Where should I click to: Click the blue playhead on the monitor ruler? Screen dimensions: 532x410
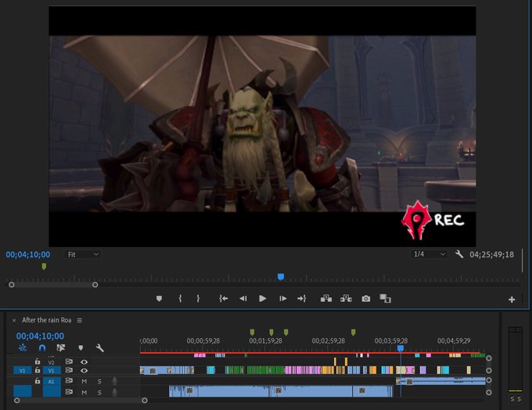(281, 277)
